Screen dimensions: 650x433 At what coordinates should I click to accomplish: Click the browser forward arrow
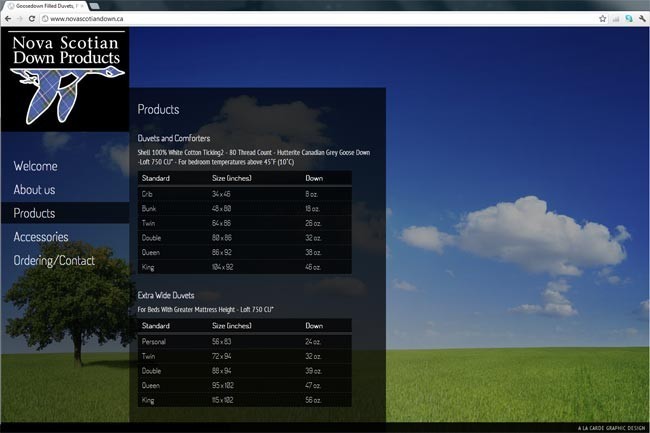pyautogui.click(x=19, y=19)
